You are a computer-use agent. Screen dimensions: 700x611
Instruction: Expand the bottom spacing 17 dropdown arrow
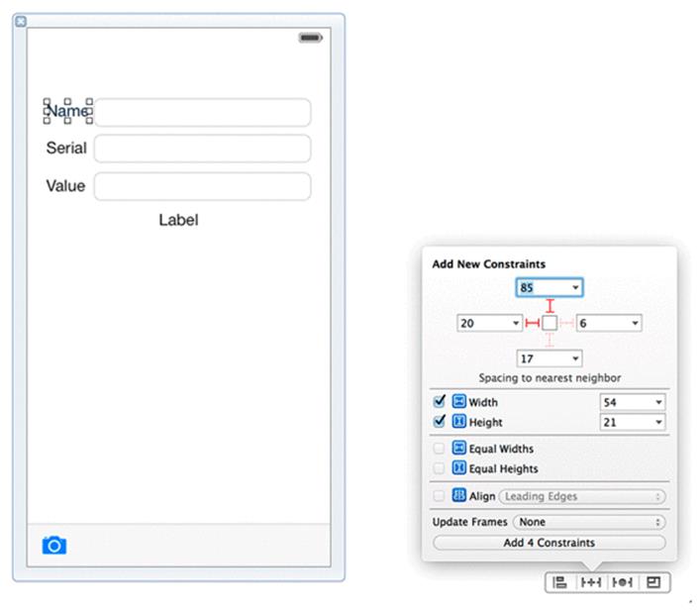coord(575,358)
